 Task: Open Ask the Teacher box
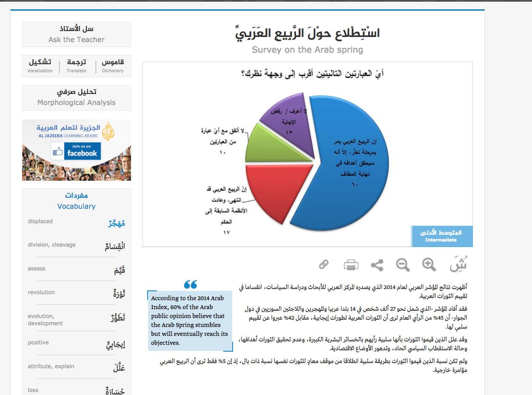(x=77, y=34)
